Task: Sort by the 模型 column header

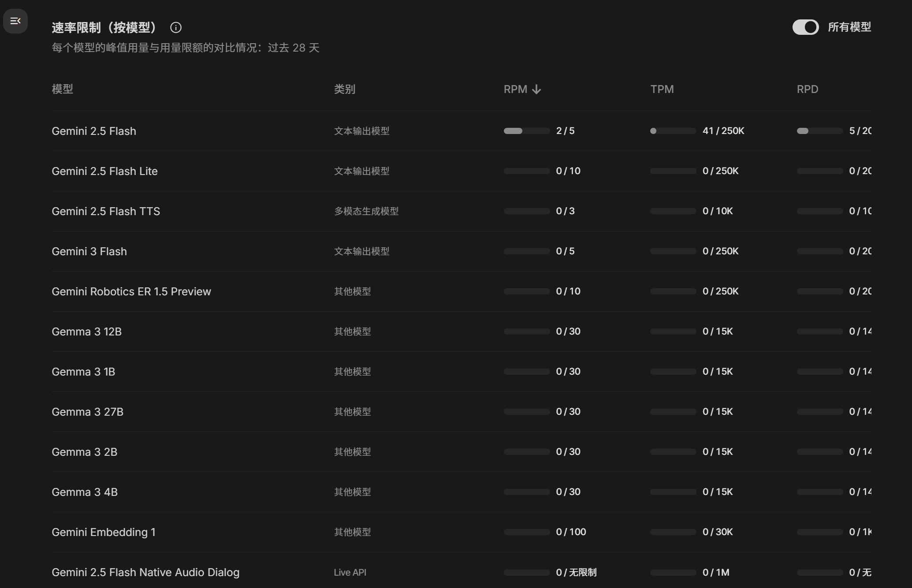Action: click(x=62, y=89)
